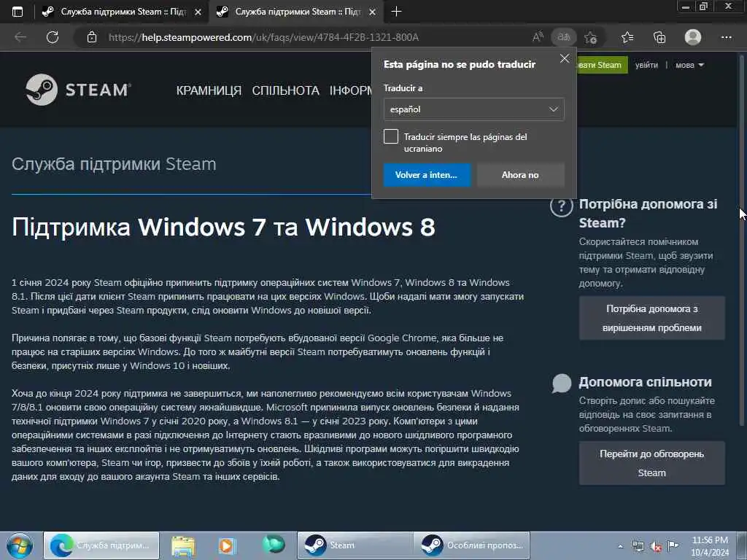Click the community speech bubble icon
The height and width of the screenshot is (560, 747).
562,383
